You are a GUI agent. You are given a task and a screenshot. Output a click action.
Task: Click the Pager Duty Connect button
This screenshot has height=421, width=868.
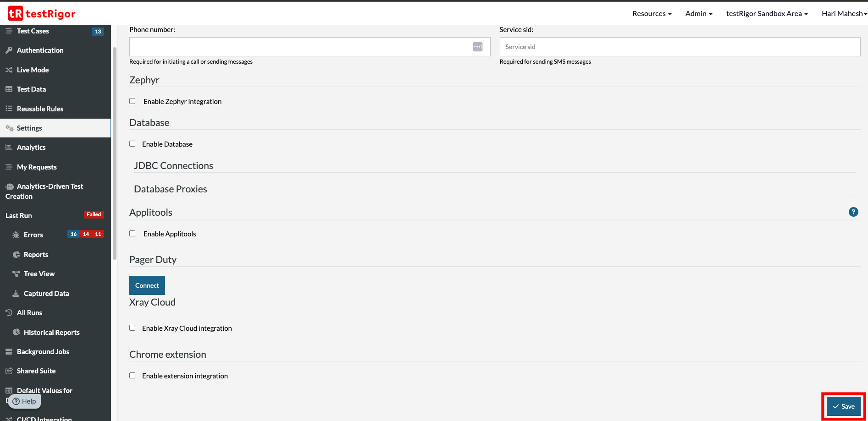(147, 285)
